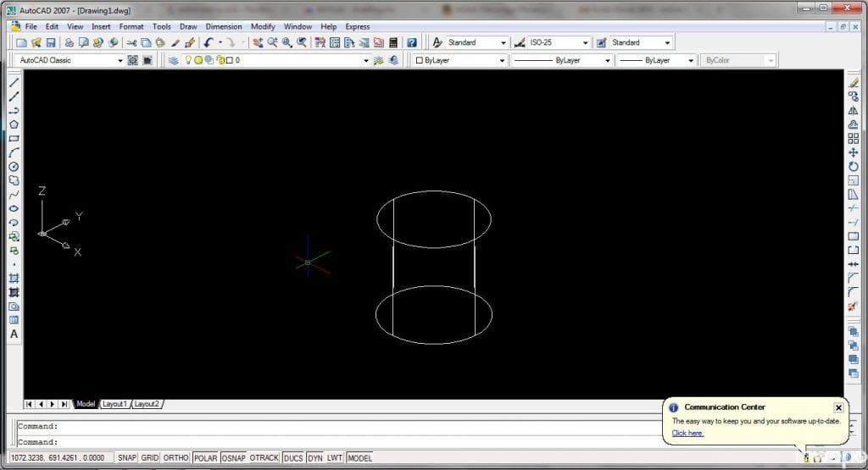Click the Undo arrow icon
Image resolution: width=868 pixels, height=470 pixels.
(x=208, y=42)
